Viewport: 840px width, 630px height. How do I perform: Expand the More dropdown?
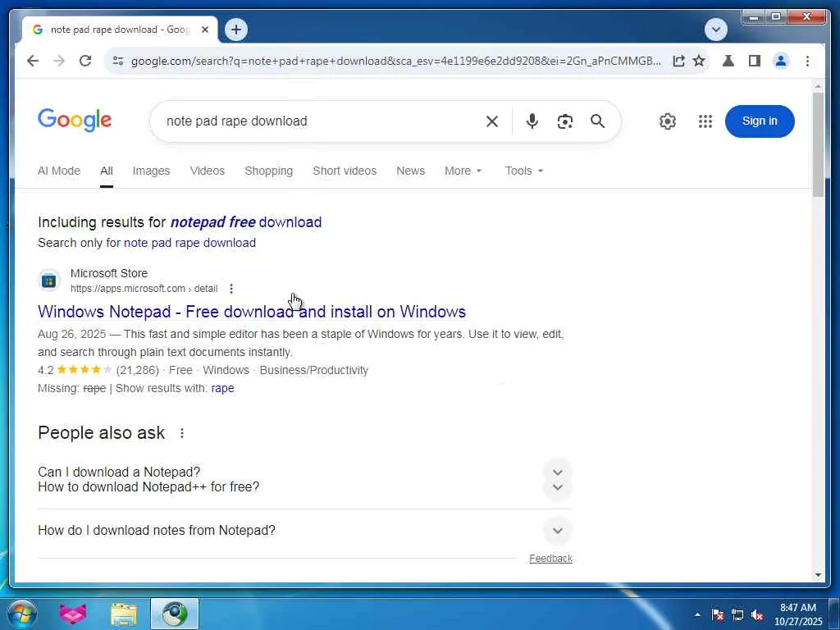(x=463, y=171)
